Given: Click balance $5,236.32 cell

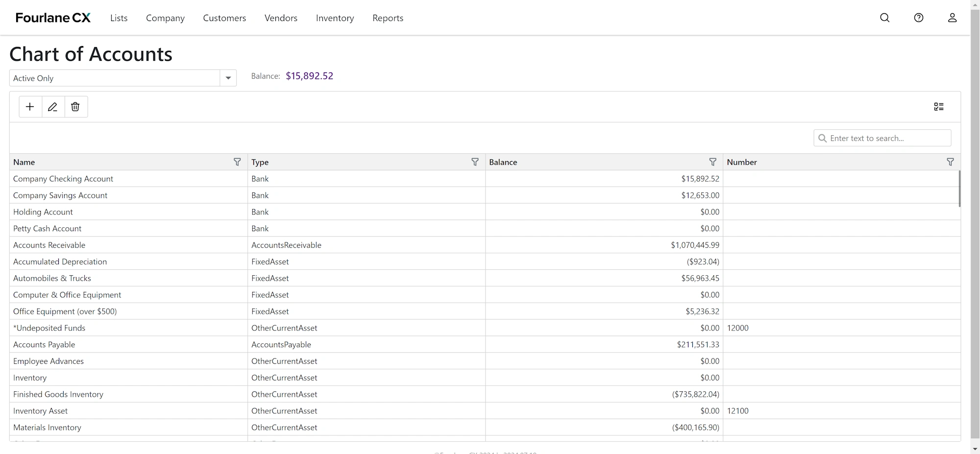Looking at the screenshot, I should click(604, 311).
